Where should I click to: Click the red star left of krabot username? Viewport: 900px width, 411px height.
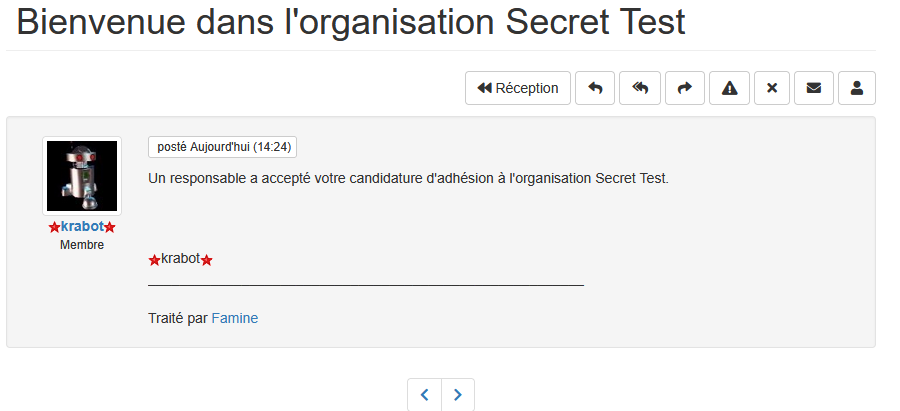click(54, 228)
